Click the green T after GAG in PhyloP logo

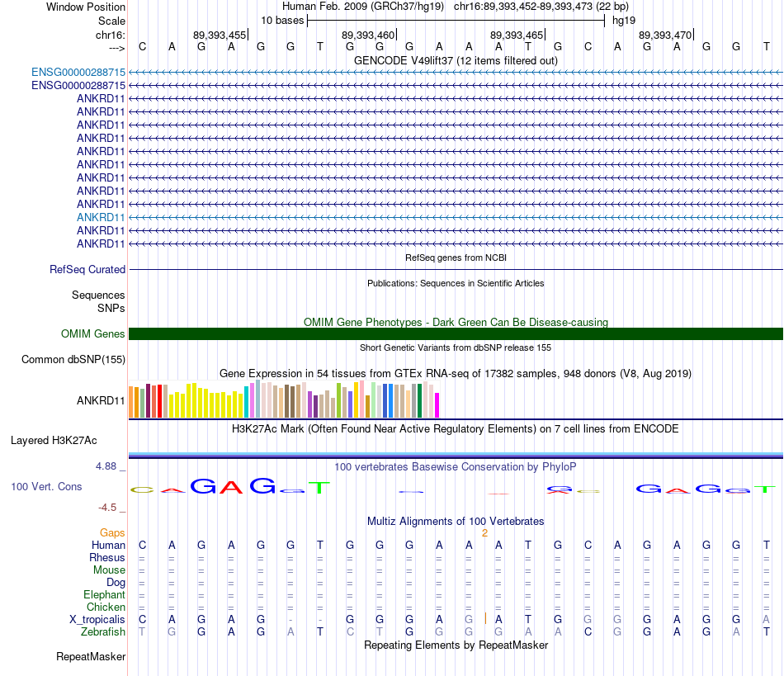coord(319,488)
